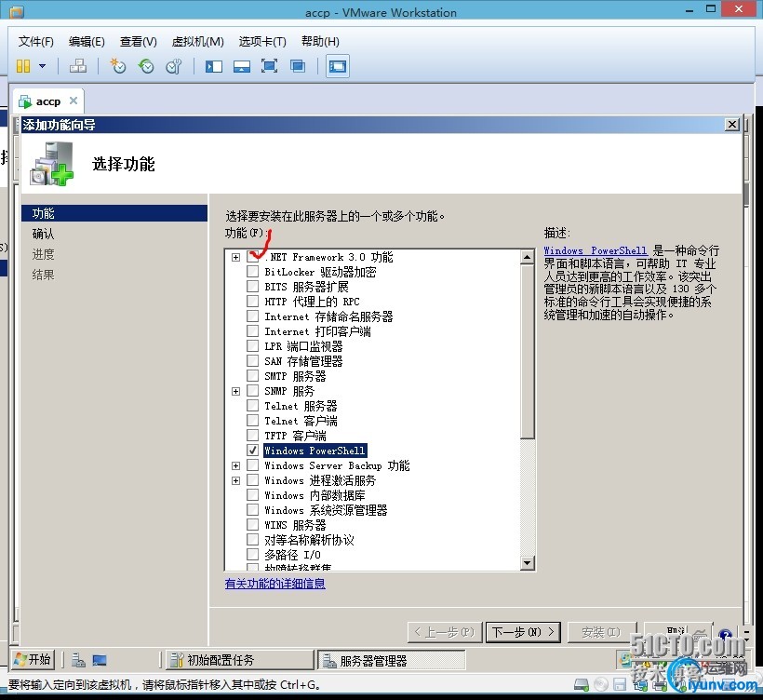Screen dimensions: 763x700
Task: Select the accp VM tab
Action: [47, 101]
